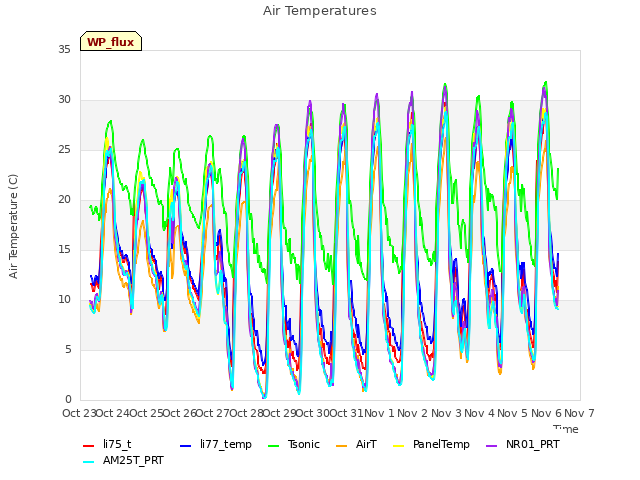This screenshot has height=480, width=640.
Task: Click the Air Temperatures chart title
Action: [x=320, y=11]
